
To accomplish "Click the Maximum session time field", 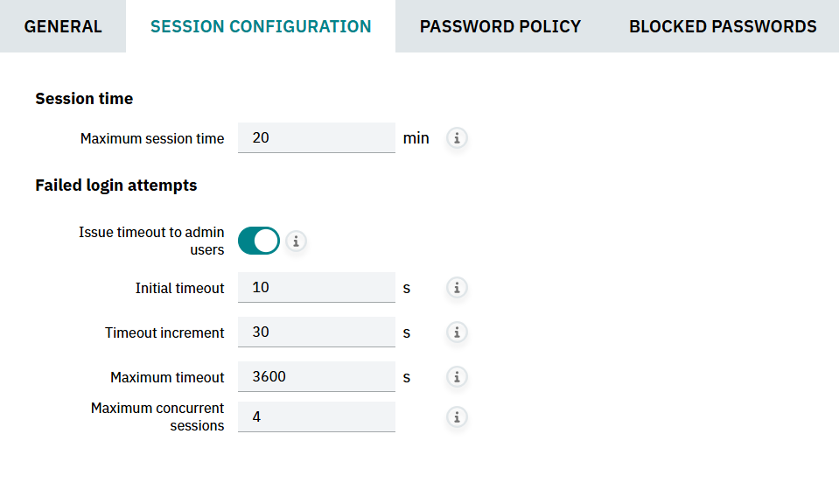I will (316, 138).
